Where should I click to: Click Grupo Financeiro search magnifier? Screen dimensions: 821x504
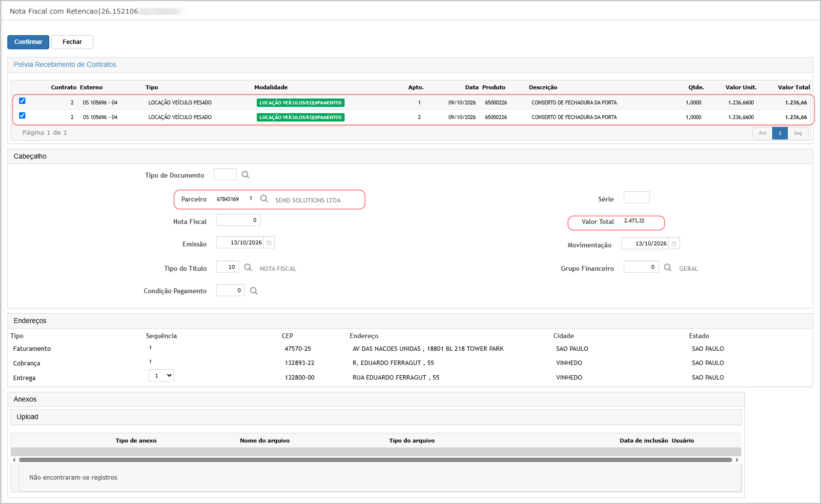[x=668, y=267]
